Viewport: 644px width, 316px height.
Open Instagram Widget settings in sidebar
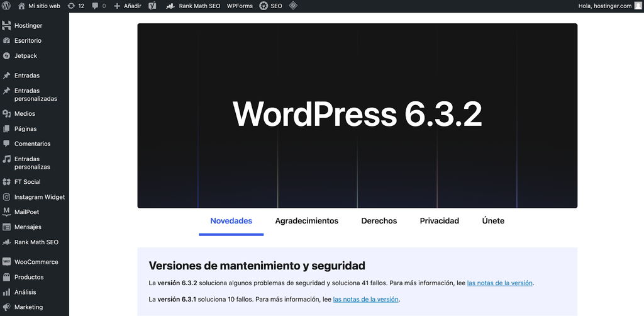39,197
